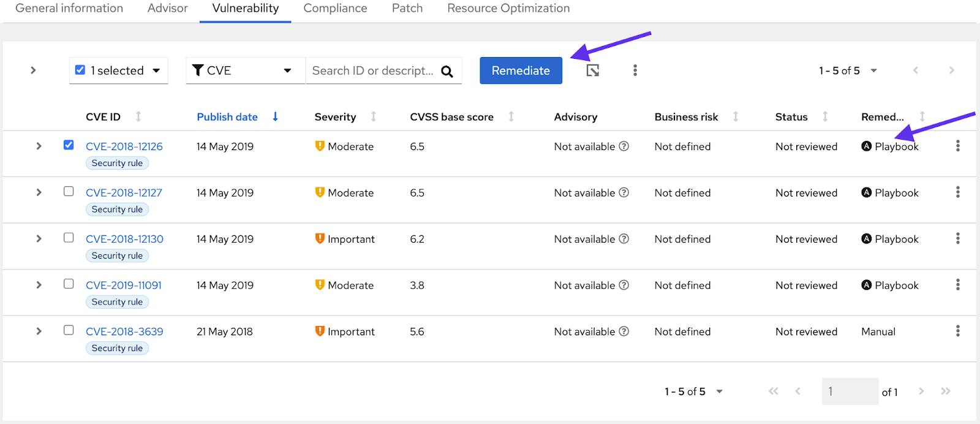Image resolution: width=980 pixels, height=424 pixels.
Task: Select the Vulnerability tab
Action: (x=245, y=9)
